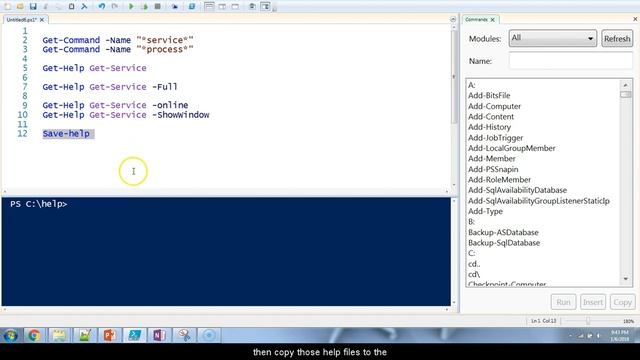Open PowerPoint from the taskbar
Image resolution: width=640 pixels, height=360 pixels.
pyautogui.click(x=109, y=335)
